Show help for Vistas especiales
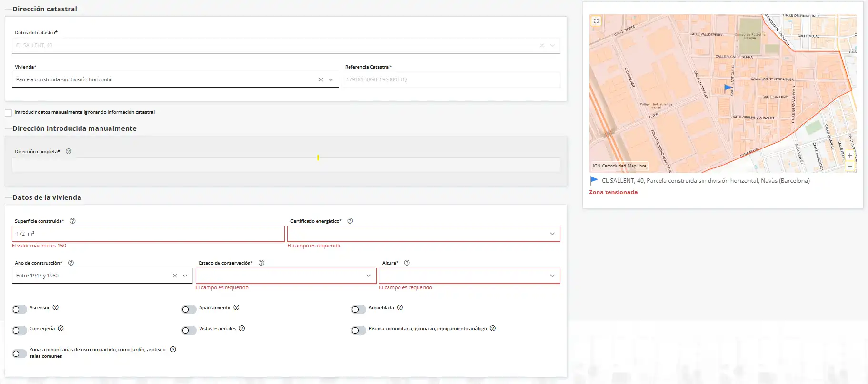The image size is (868, 384). (x=242, y=329)
